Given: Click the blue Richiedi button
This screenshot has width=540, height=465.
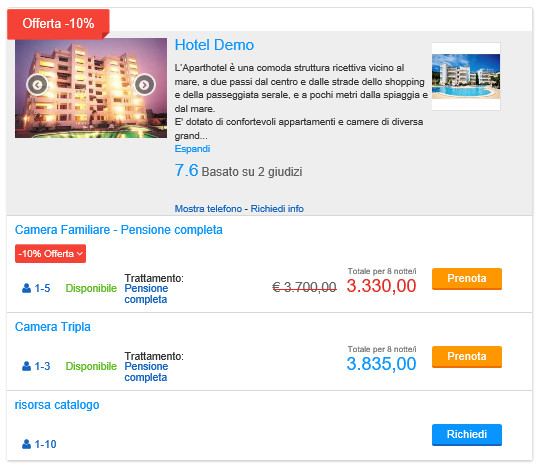Looking at the screenshot, I should [x=467, y=435].
